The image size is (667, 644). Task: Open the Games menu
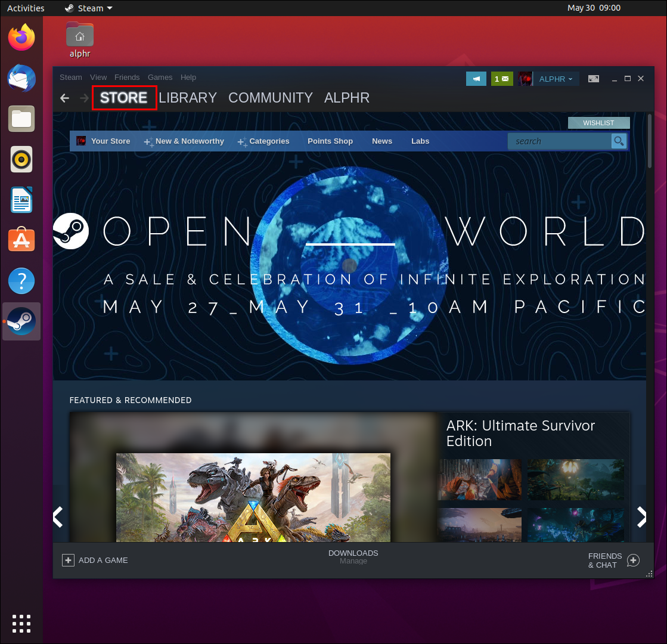160,78
